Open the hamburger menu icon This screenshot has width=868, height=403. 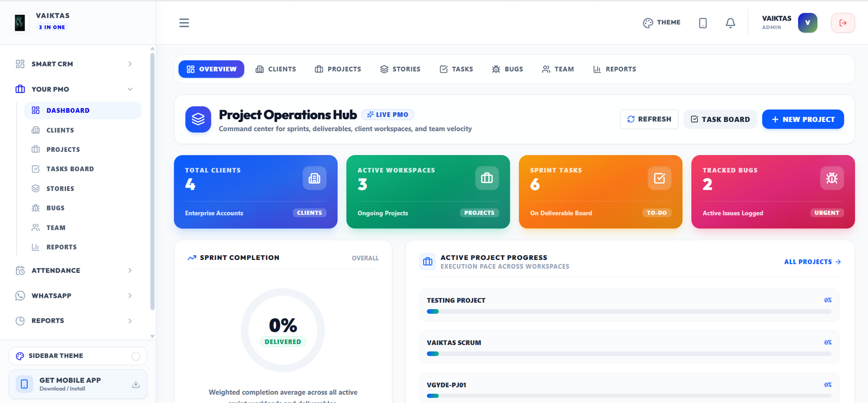coord(184,23)
